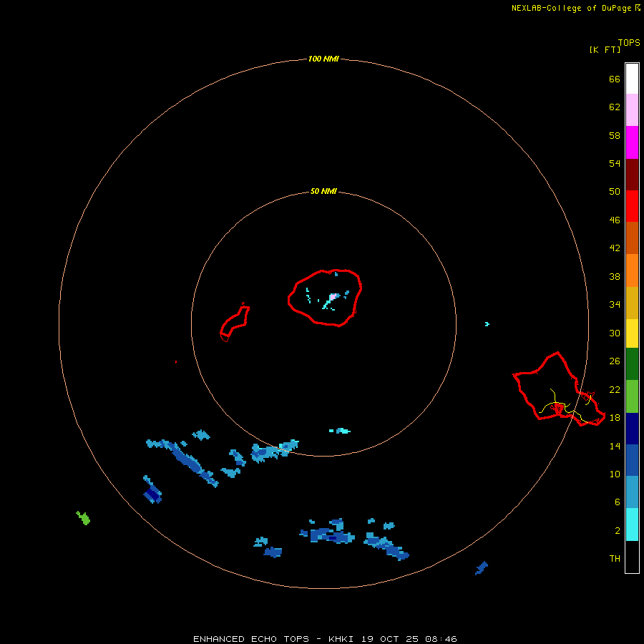
Task: Click the 100 NMI range ring label
Action: tap(323, 59)
